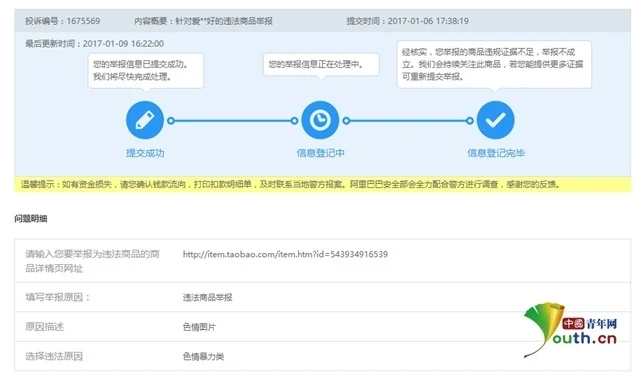Select the 信息登记完毕 step label
The width and height of the screenshot is (640, 378).
pos(496,153)
